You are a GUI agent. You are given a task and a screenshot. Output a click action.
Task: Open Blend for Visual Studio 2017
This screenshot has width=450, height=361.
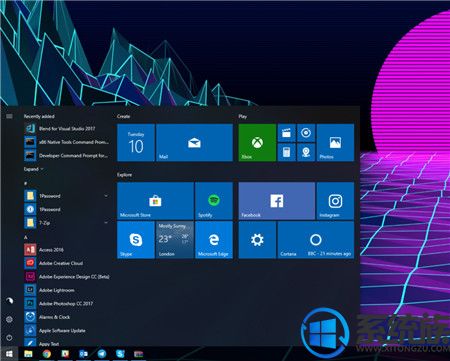(67, 129)
